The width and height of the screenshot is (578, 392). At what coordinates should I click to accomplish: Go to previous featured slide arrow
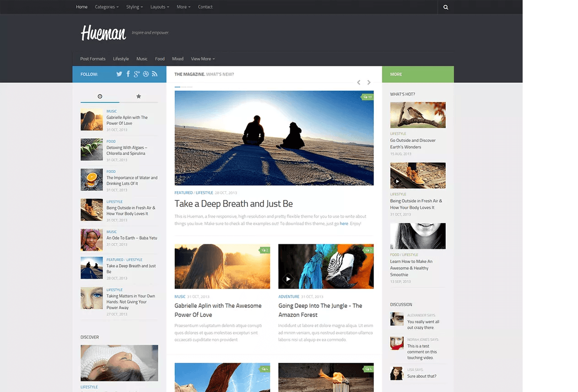359,82
